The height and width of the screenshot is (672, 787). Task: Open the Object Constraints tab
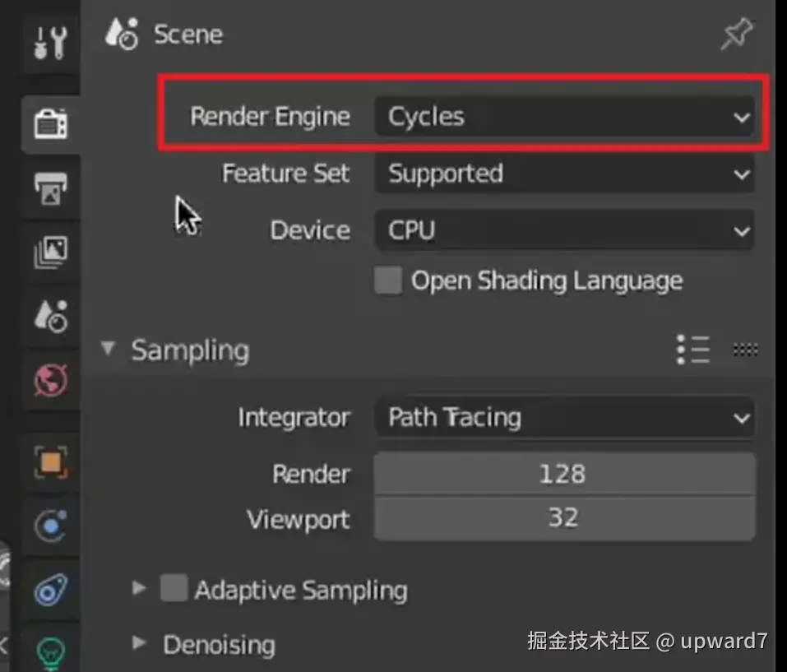[x=51, y=590]
